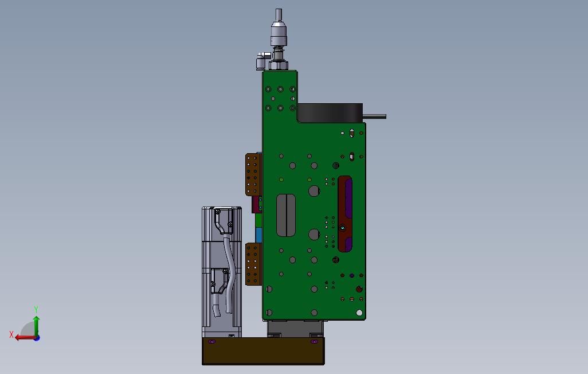Select the lower cable connector on the motor

[219, 282]
